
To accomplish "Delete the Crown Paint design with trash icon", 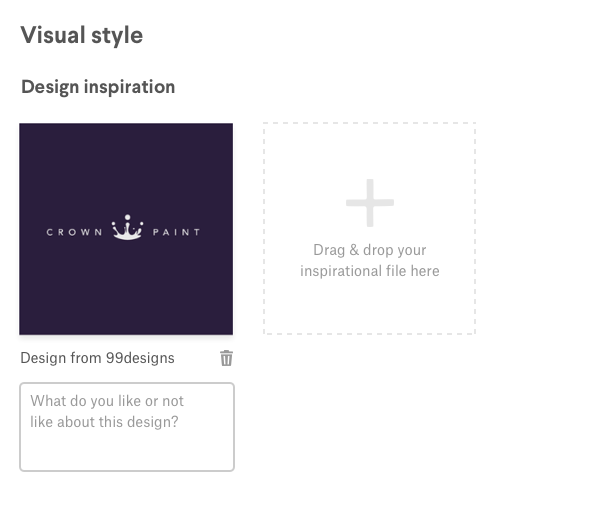I will pyautogui.click(x=226, y=358).
